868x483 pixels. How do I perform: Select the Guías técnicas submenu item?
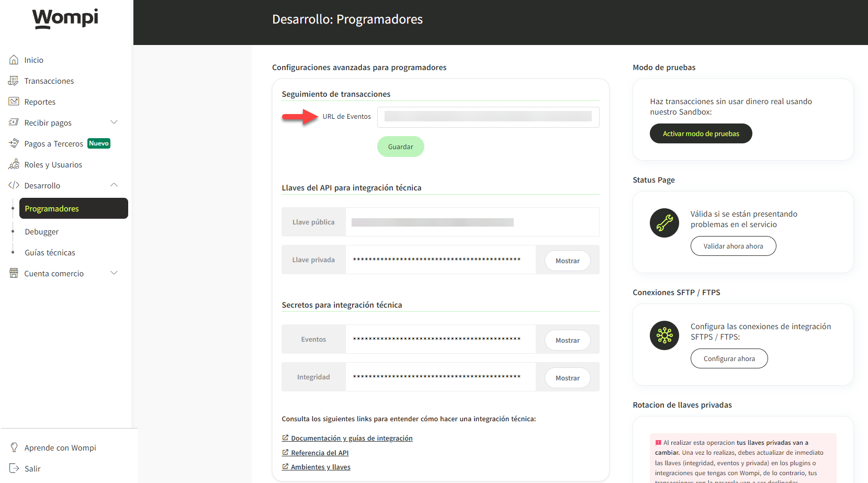pyautogui.click(x=50, y=253)
